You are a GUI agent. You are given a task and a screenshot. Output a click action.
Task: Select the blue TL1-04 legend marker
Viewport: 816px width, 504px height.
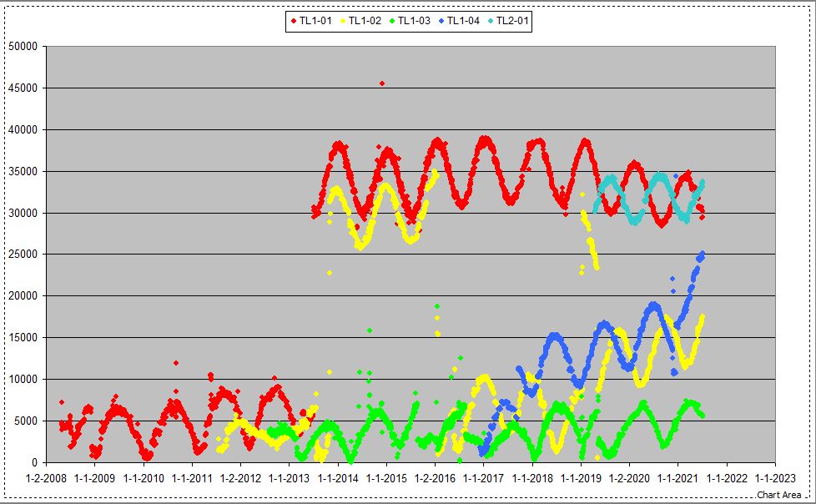(441, 21)
